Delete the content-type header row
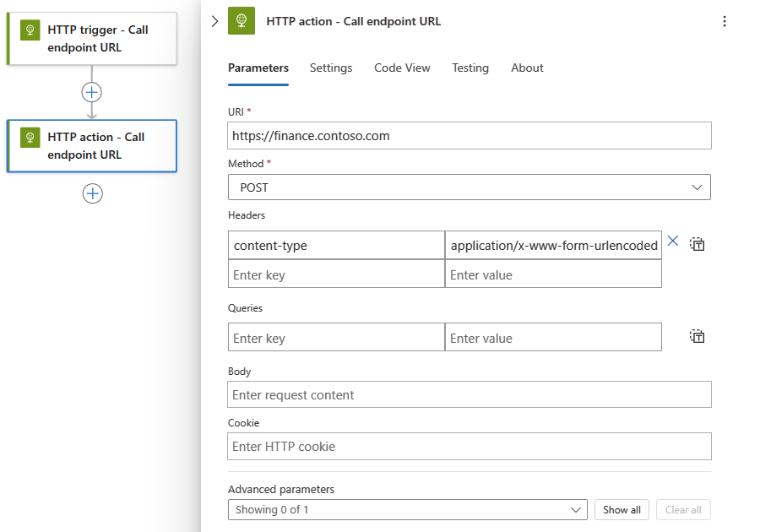Viewport: 760px width, 532px height. (673, 242)
